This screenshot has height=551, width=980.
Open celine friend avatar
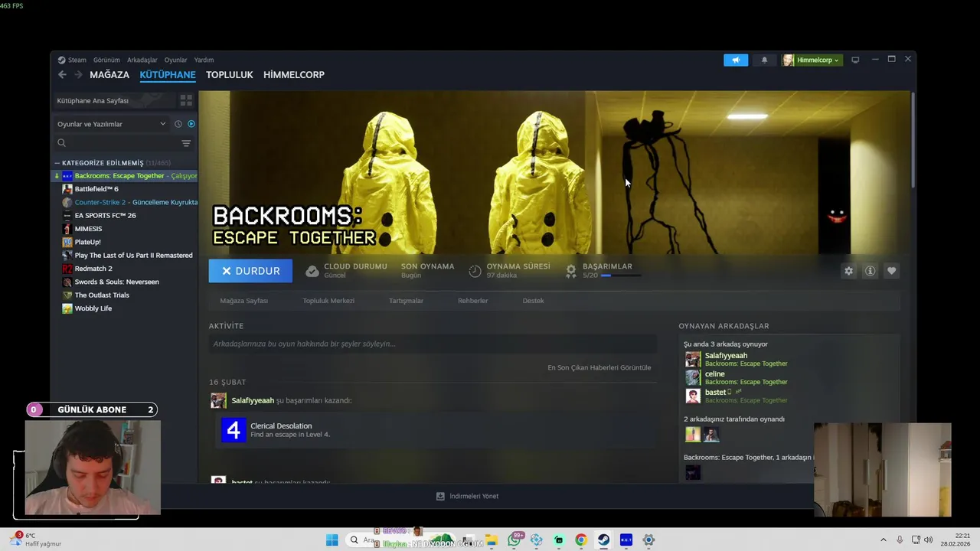tap(692, 377)
